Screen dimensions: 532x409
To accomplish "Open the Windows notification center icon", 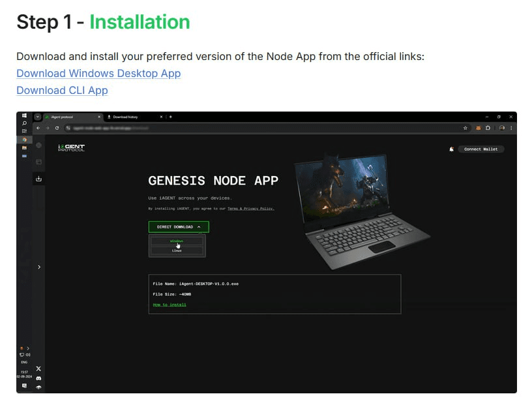I will [24, 386].
